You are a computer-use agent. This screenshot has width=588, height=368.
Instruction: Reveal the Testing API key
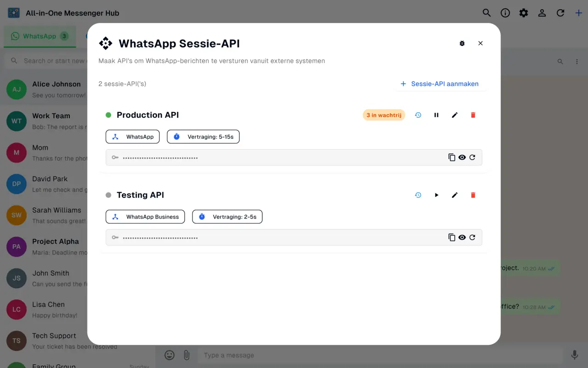pos(462,237)
